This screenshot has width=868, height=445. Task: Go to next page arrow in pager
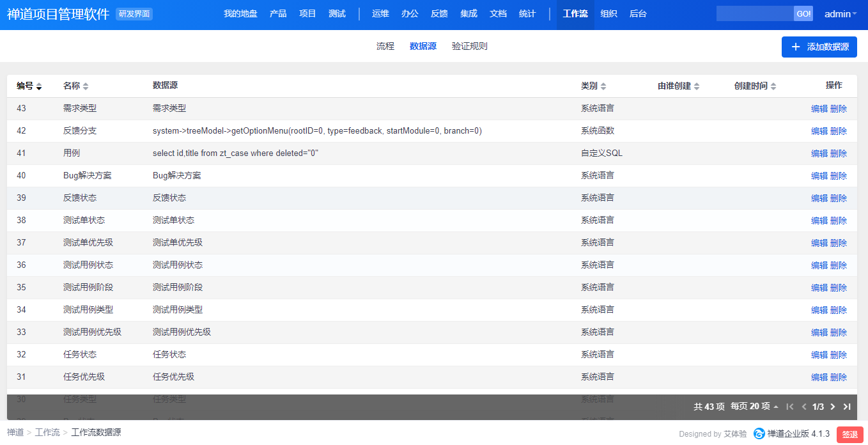tap(832, 407)
